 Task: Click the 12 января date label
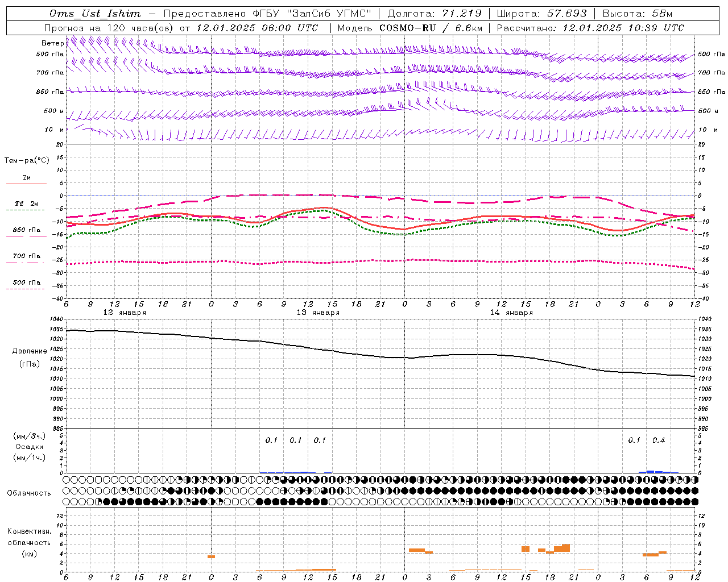click(125, 313)
